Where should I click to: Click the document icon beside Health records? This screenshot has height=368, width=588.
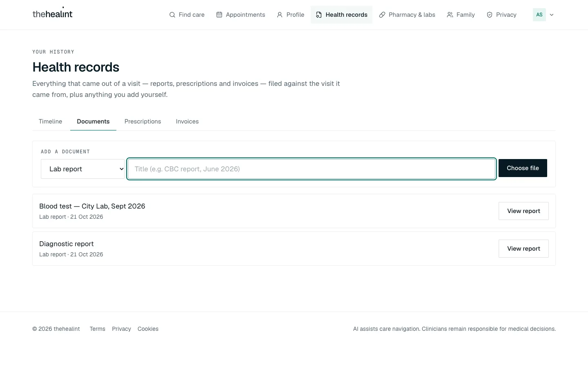pyautogui.click(x=319, y=15)
